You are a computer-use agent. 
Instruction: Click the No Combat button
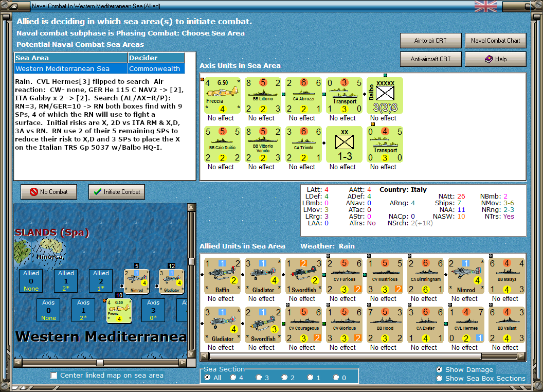point(49,192)
